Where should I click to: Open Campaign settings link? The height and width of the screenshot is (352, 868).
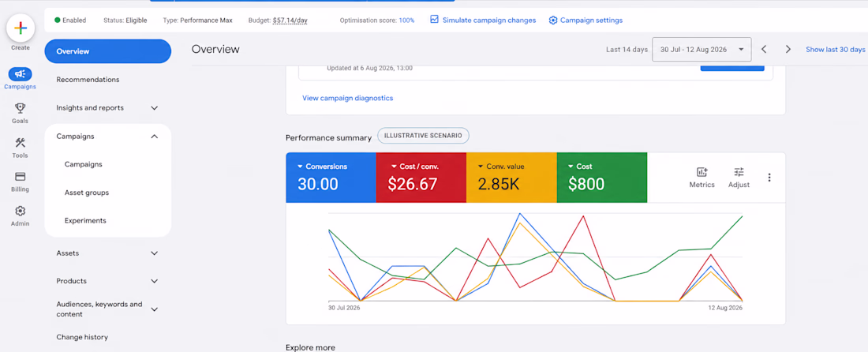tap(591, 20)
